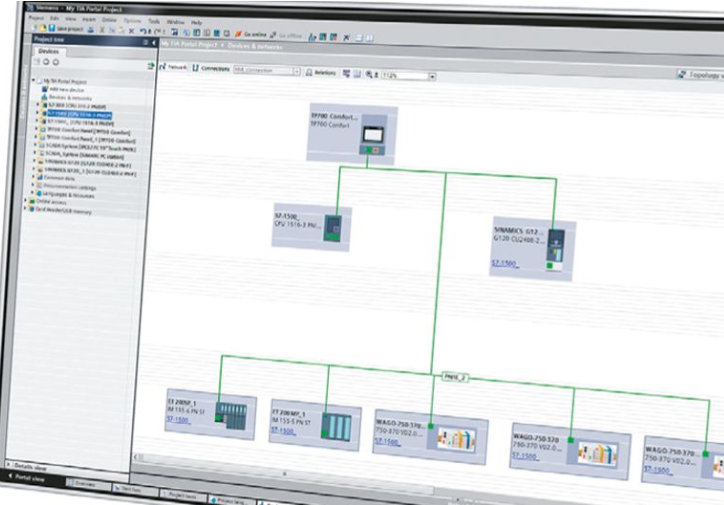Click the Save project button
This screenshot has width=724, height=505.
click(66, 29)
